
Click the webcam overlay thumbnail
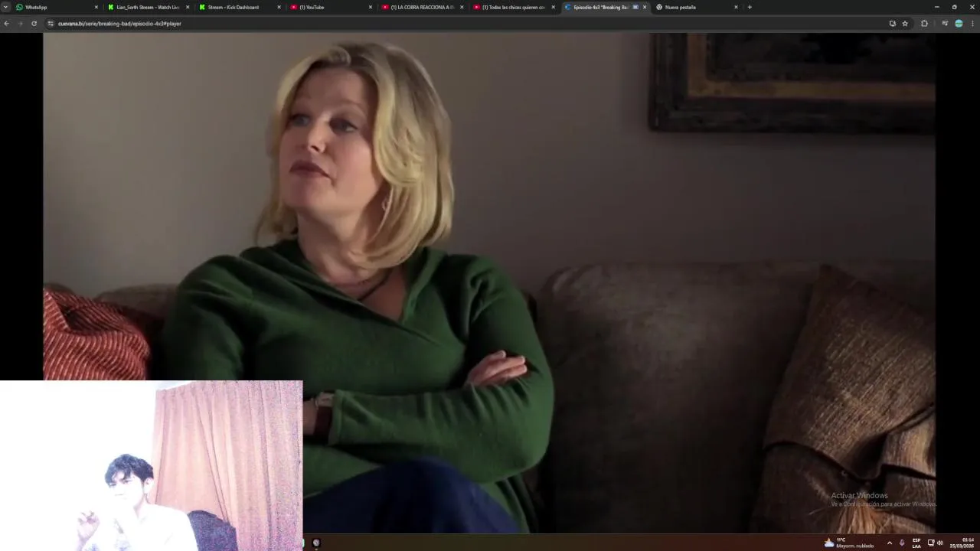151,465
